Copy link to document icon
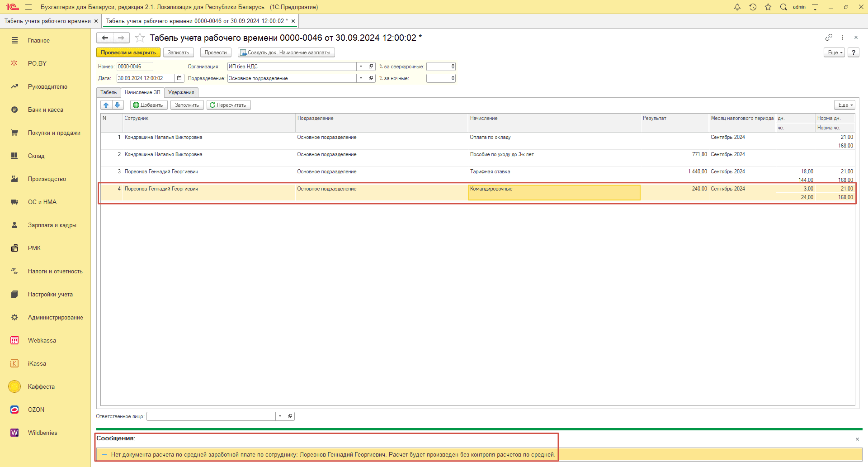 point(829,38)
